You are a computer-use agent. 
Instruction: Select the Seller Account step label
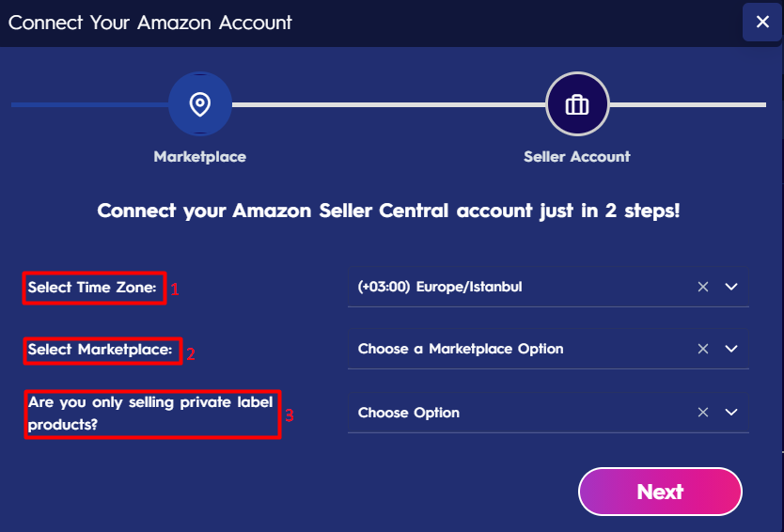point(577,157)
